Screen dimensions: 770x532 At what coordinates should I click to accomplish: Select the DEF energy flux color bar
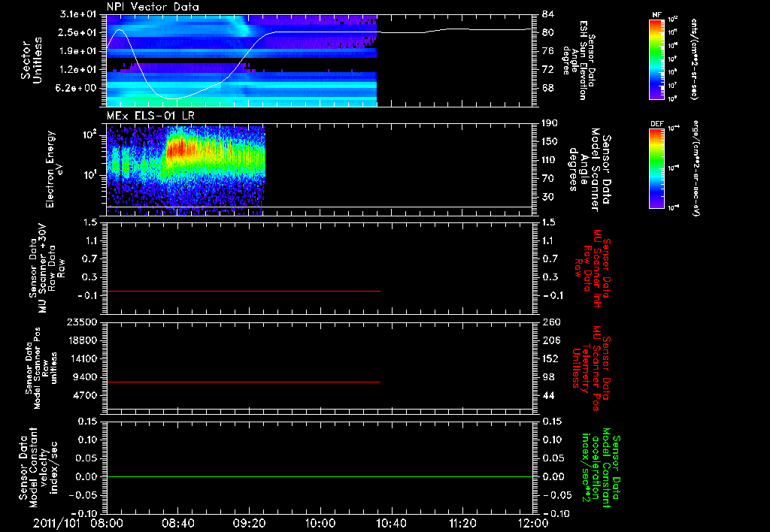[657, 169]
